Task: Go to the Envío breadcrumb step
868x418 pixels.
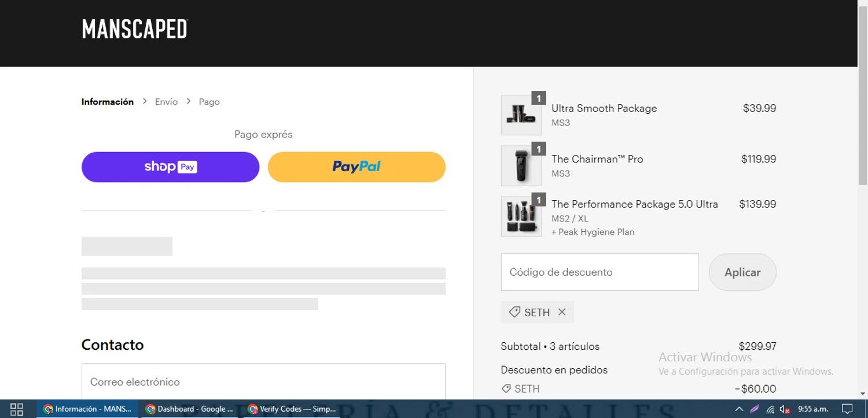Action: click(x=166, y=102)
